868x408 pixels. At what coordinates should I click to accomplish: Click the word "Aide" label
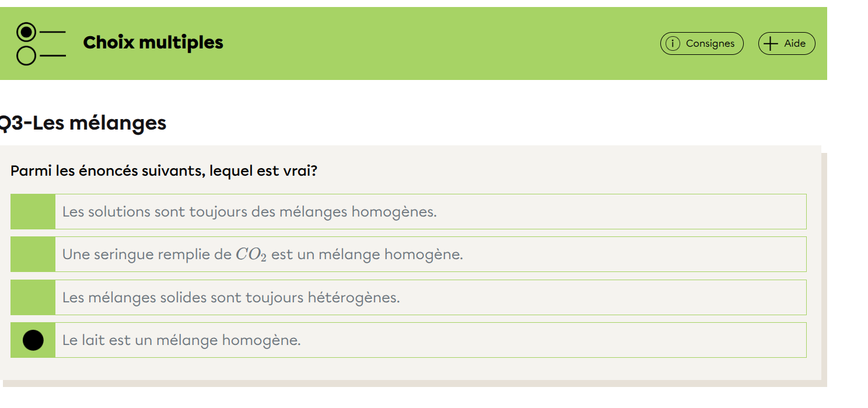tap(794, 44)
